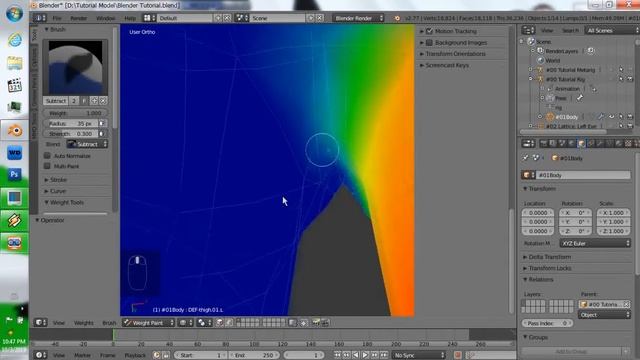640x360 pixels.
Task: Open the File menu
Action: coord(57,18)
